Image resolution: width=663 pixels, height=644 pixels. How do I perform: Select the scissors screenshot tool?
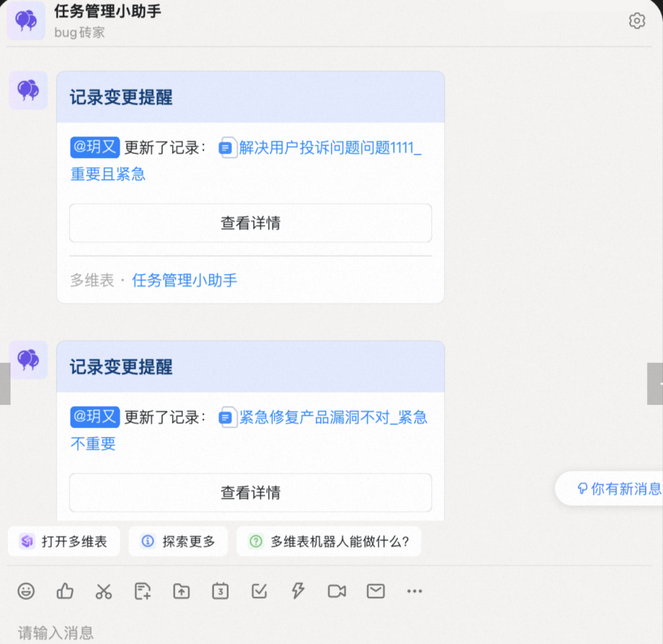pyautogui.click(x=104, y=591)
